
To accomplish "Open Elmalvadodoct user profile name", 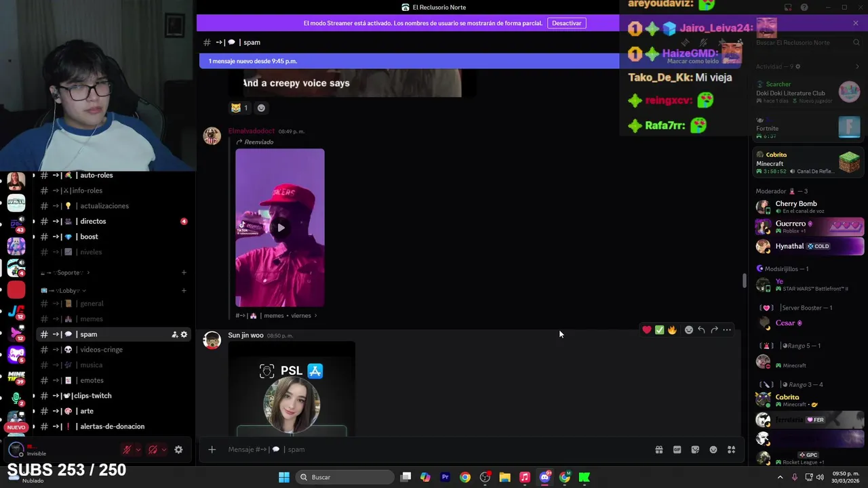I will pos(251,131).
